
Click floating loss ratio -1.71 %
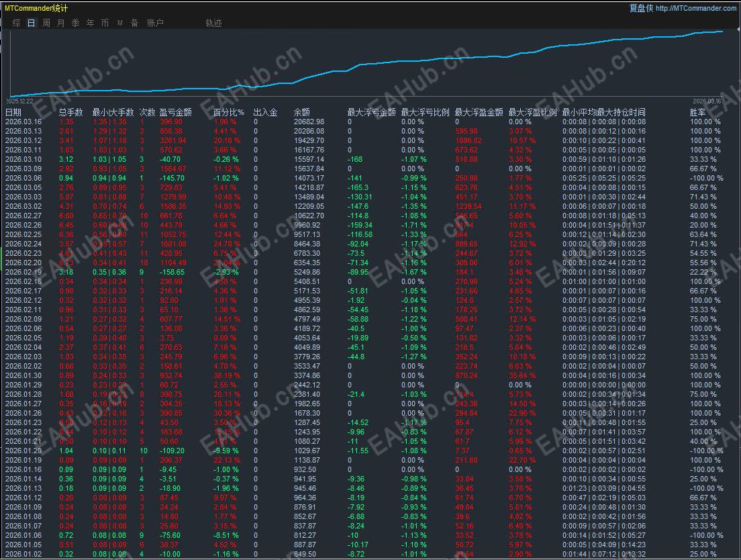tap(414, 225)
